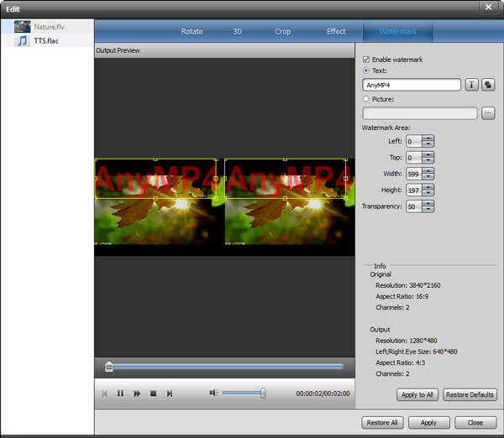
Task: Click the Top value input field
Action: (x=414, y=158)
